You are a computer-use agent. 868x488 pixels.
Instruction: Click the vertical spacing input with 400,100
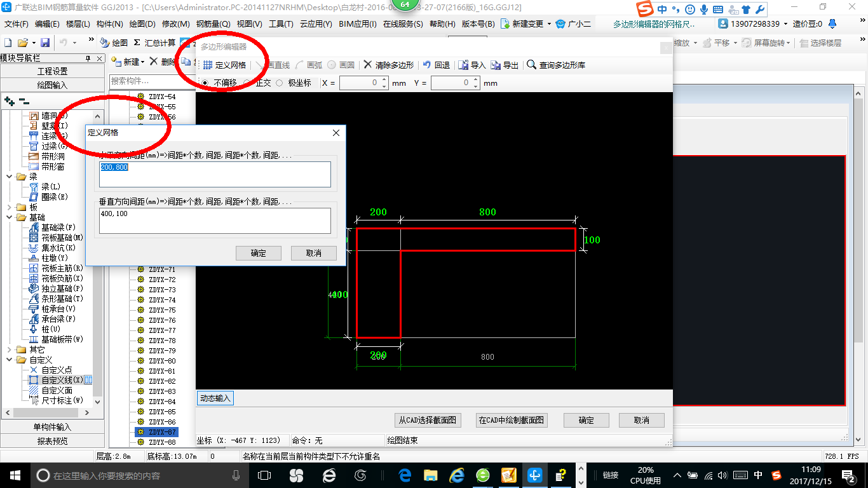215,220
